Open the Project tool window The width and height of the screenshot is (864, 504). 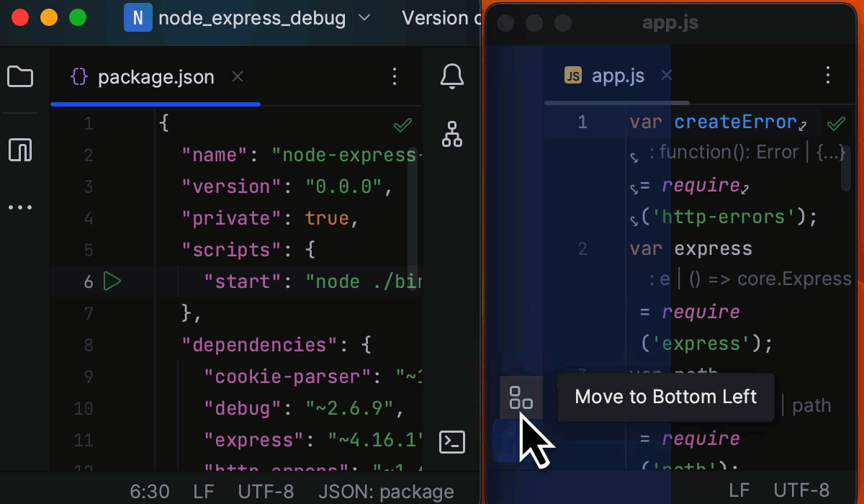click(x=21, y=76)
